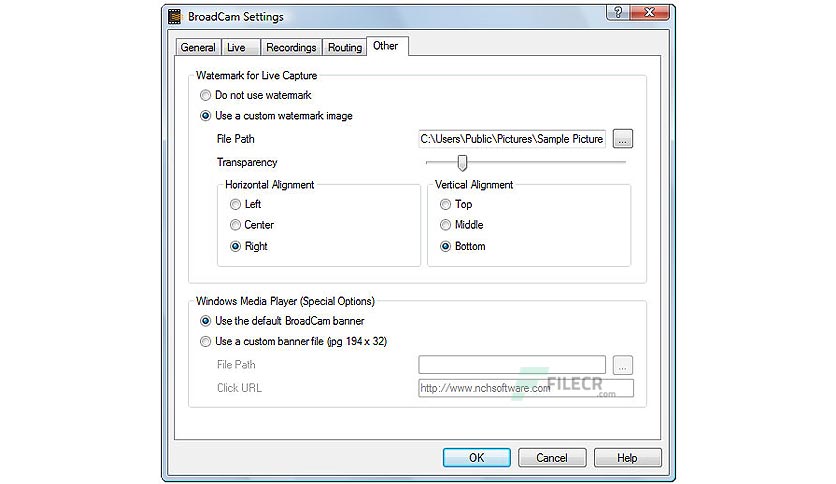Close the BroadCam Settings dialog
The width and height of the screenshot is (836, 484).
click(x=649, y=13)
